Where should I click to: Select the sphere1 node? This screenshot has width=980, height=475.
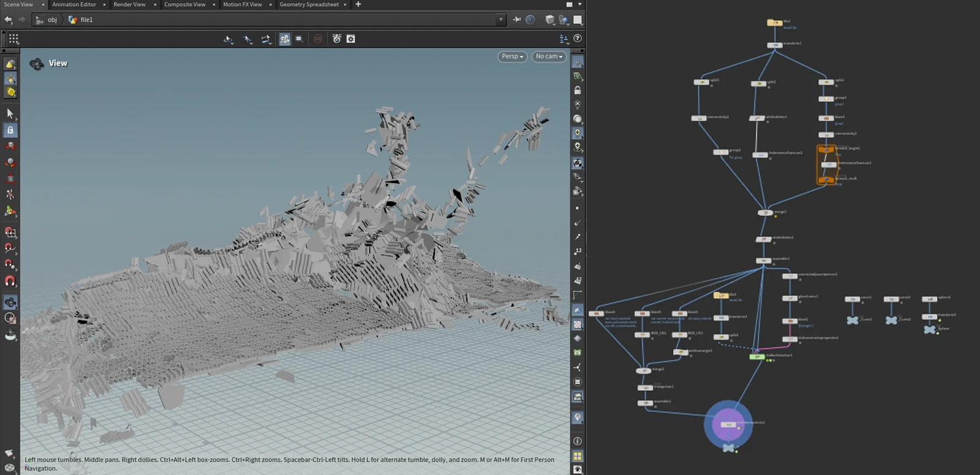coord(929,298)
